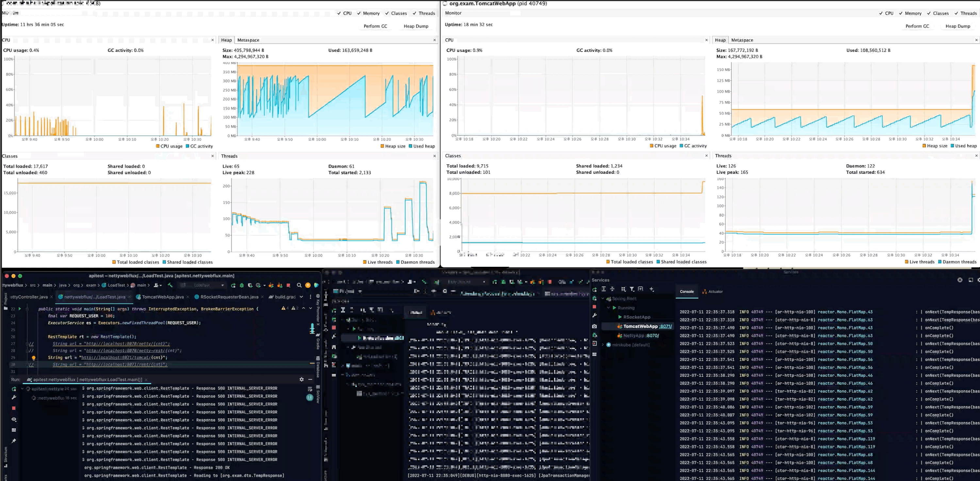Click Heap Dump button in TomcatWebApp monitor
The image size is (980, 481).
(x=957, y=26)
